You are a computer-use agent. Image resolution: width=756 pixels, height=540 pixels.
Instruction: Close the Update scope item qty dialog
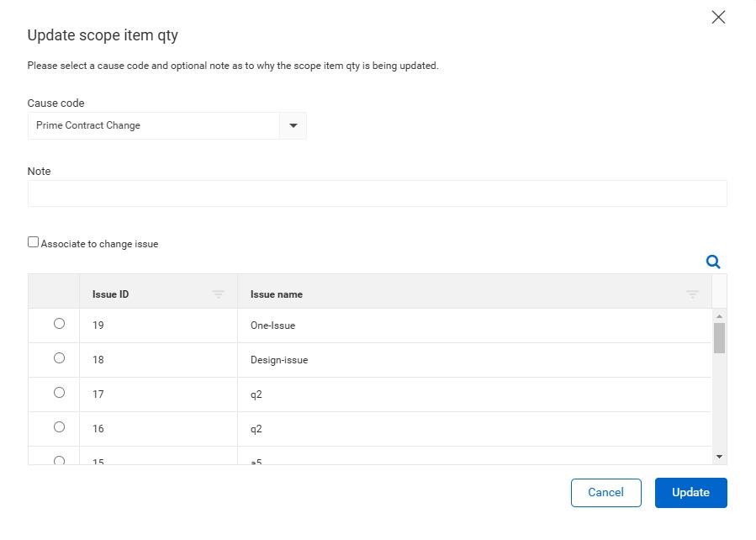718,18
